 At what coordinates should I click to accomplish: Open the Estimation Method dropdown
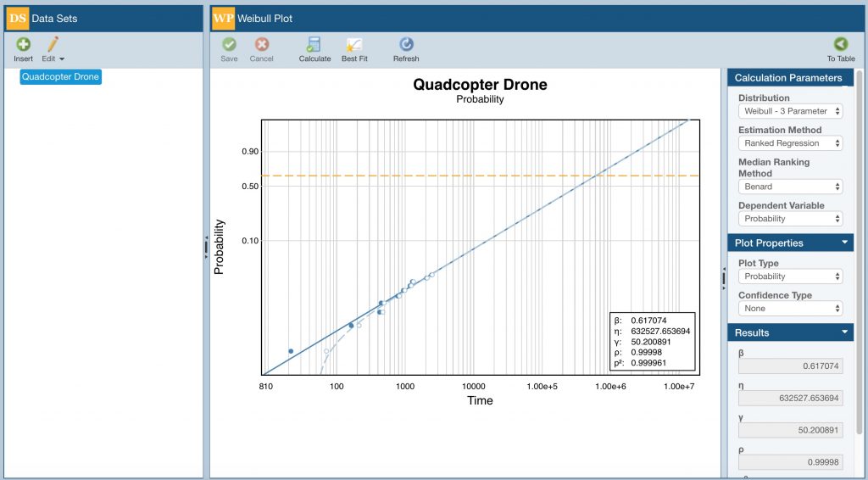(791, 143)
